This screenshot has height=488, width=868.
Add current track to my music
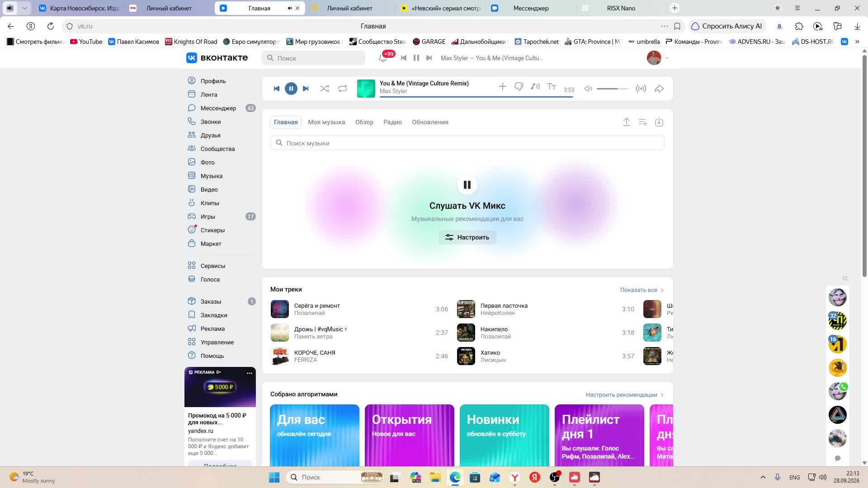(502, 86)
